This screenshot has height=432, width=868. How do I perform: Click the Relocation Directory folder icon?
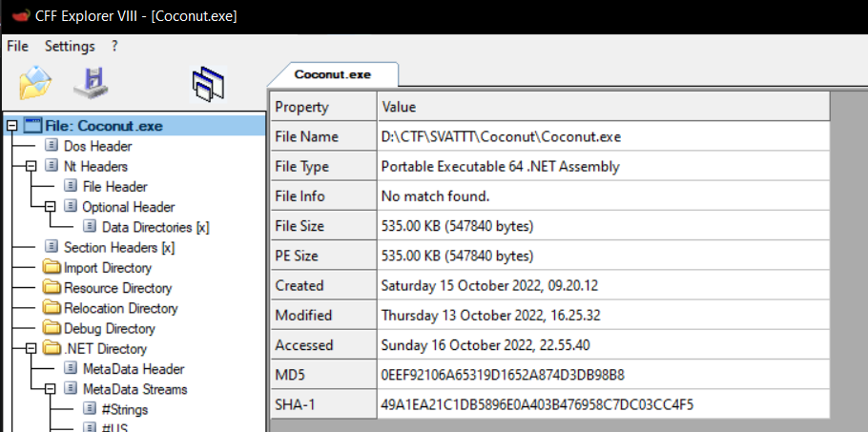point(52,308)
